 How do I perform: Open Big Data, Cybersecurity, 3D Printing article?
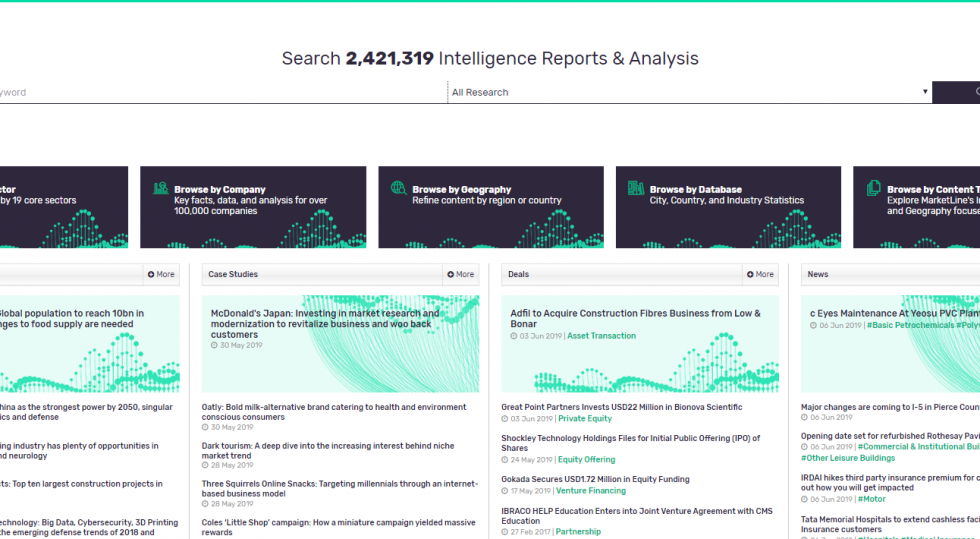click(x=89, y=527)
